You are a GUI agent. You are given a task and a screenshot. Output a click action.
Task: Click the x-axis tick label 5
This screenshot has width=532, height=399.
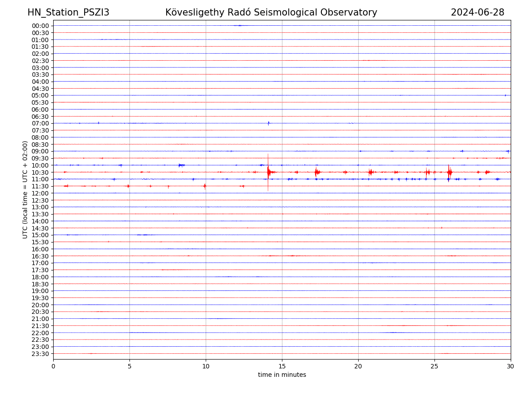129,366
